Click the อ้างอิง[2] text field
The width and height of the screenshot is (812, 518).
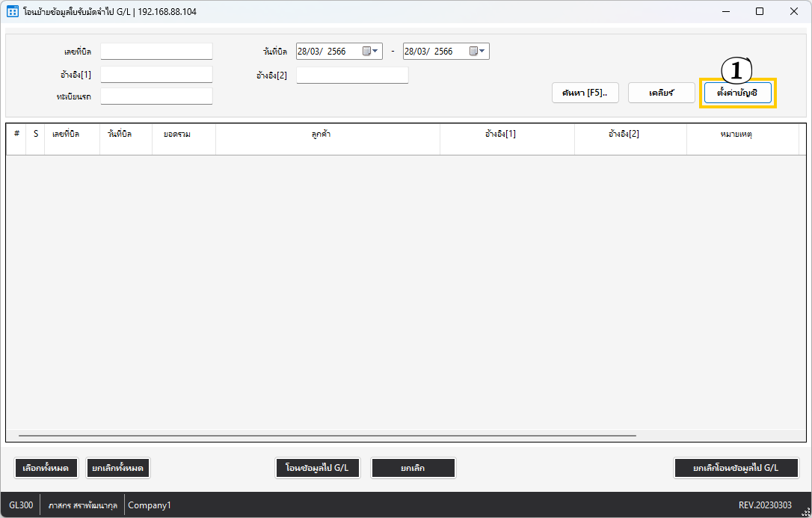click(x=352, y=75)
